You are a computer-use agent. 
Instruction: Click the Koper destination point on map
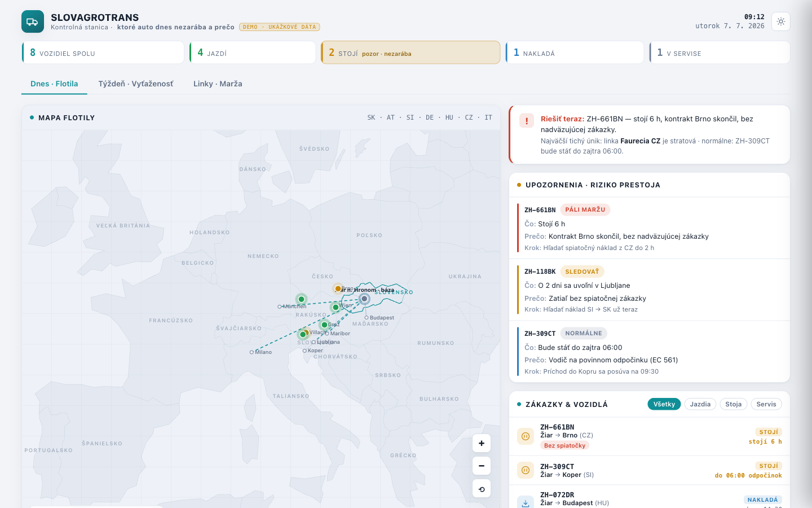[x=304, y=351]
